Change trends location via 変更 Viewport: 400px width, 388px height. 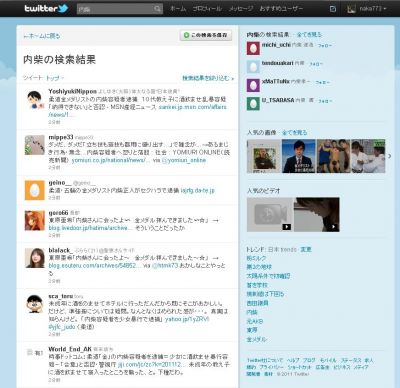306,249
